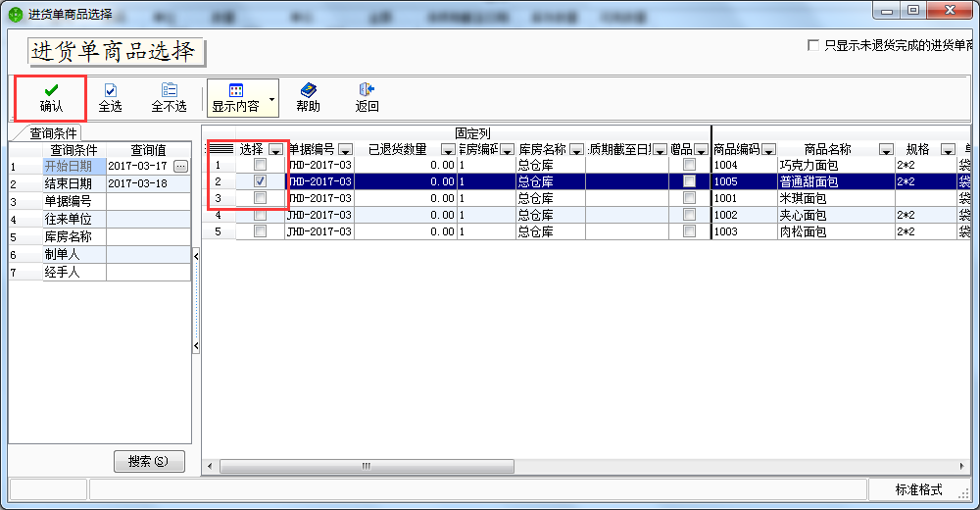This screenshot has width=980, height=510.
Task: Click product code cell 1002
Action: (x=745, y=215)
